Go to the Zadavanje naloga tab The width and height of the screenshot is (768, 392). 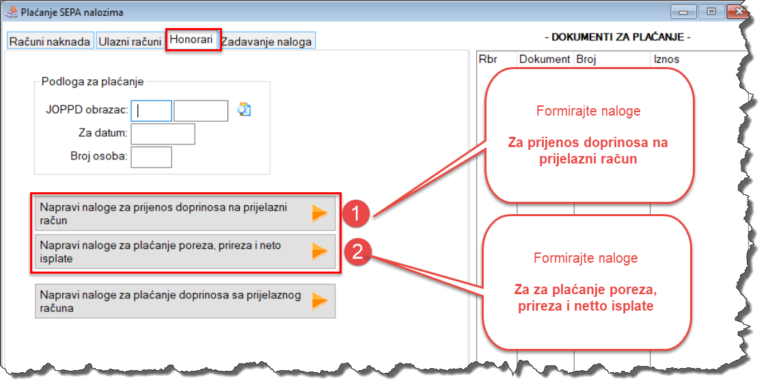(x=266, y=41)
